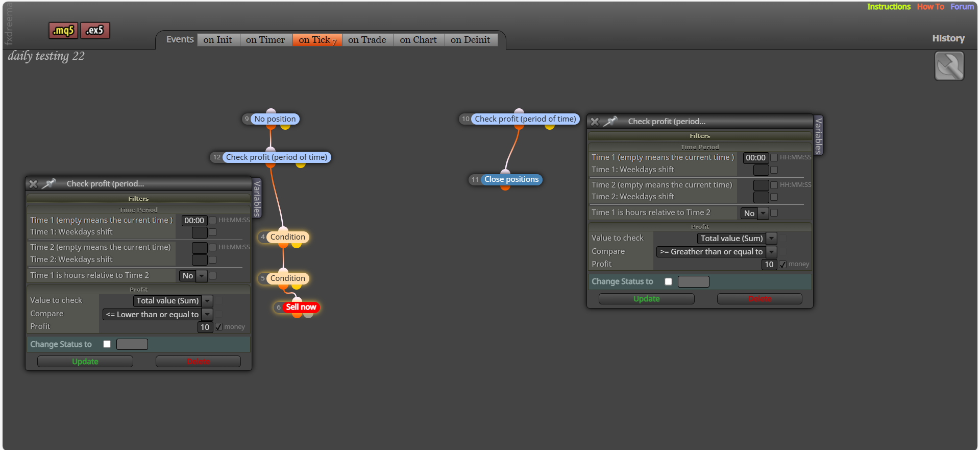Pin the left Check profit panel
This screenshot has height=450, width=980.
[49, 183]
